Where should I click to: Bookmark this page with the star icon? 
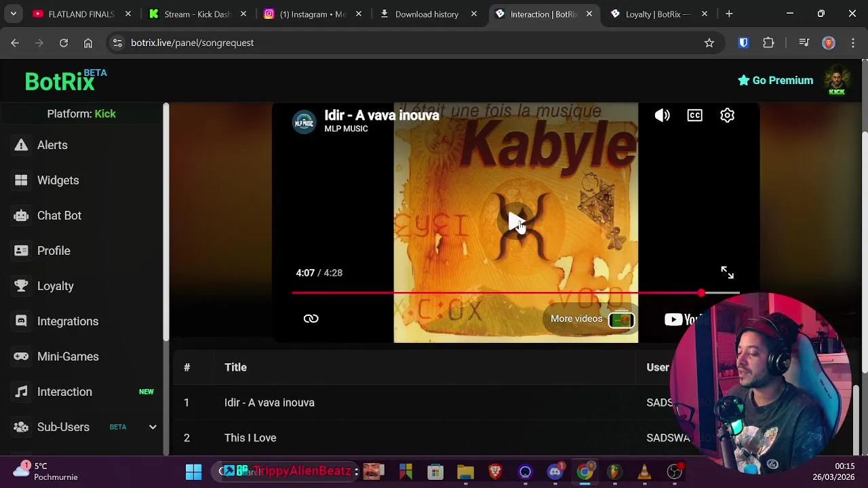pos(709,43)
